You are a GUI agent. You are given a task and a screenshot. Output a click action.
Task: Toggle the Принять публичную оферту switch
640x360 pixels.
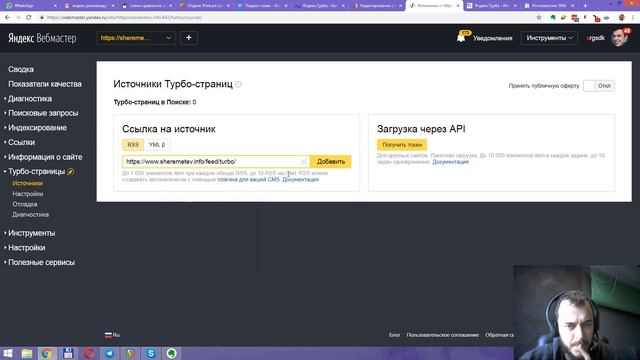[599, 86]
